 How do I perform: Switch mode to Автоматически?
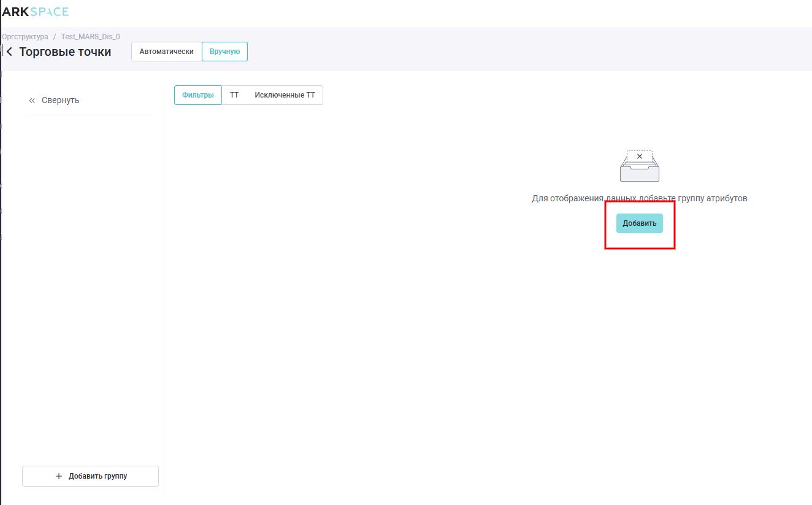tap(166, 52)
